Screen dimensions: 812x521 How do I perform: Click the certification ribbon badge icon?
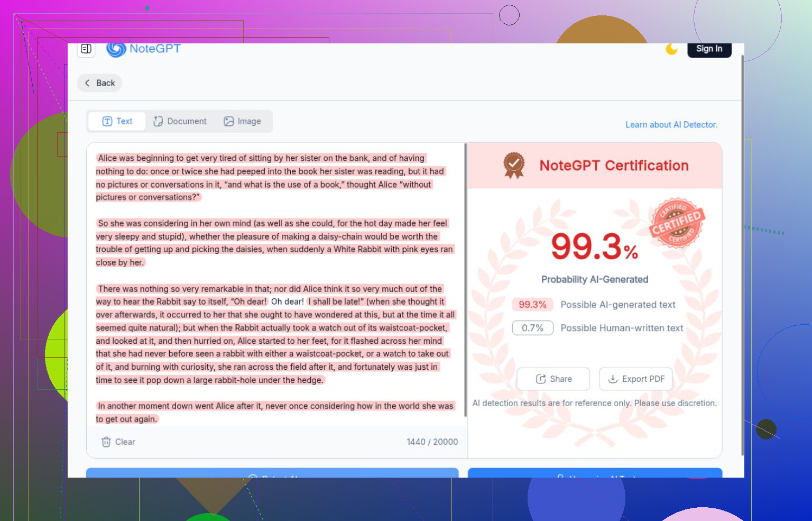(x=513, y=166)
